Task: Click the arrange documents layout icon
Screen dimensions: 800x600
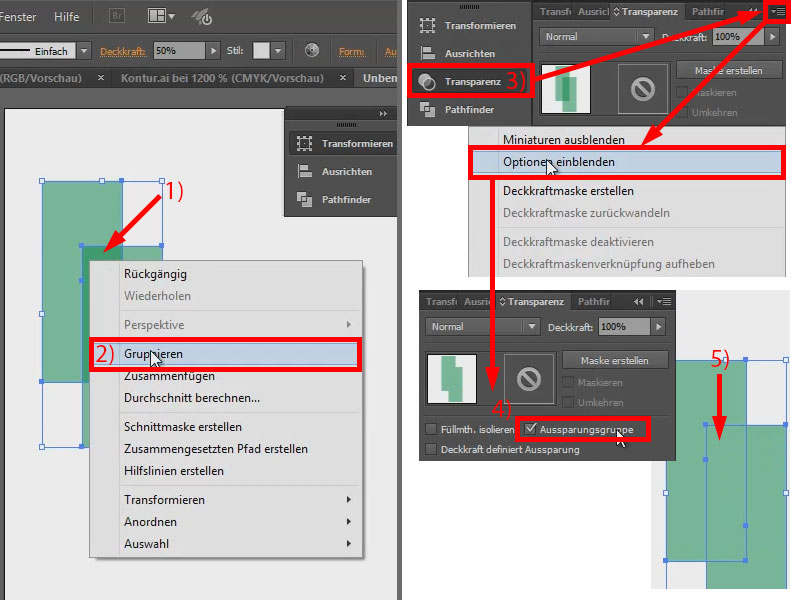Action: [x=161, y=16]
